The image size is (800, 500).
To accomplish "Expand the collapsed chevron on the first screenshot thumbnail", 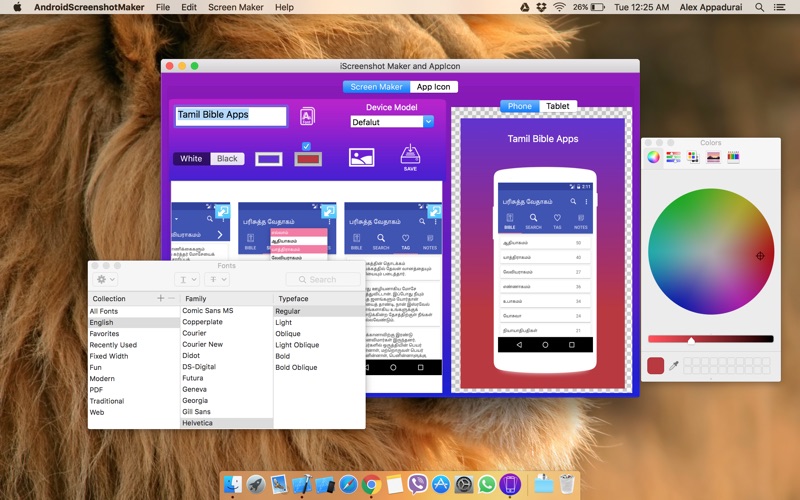I will (220, 235).
